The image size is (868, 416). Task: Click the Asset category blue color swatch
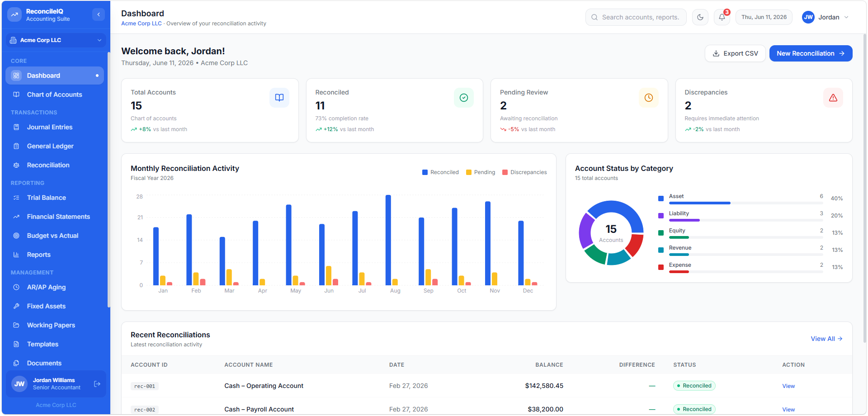tap(661, 199)
